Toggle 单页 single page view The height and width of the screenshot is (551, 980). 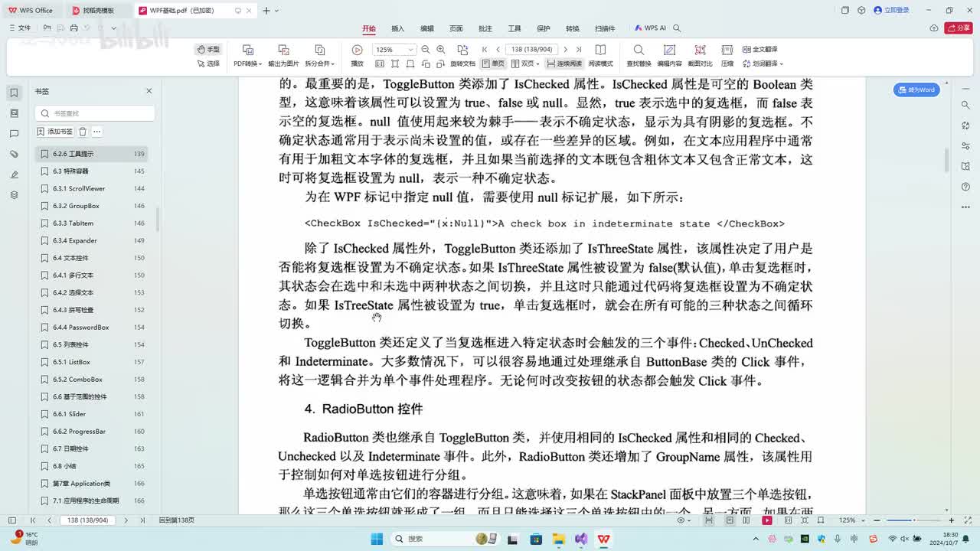point(494,64)
